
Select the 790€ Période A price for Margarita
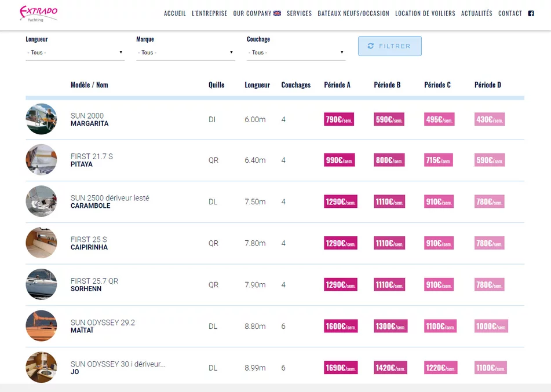(x=338, y=120)
